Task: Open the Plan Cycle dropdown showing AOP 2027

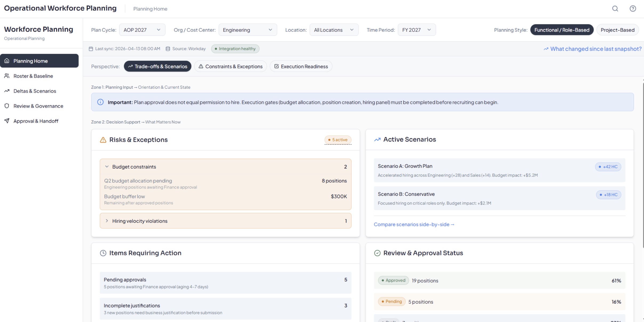Action: [x=142, y=30]
